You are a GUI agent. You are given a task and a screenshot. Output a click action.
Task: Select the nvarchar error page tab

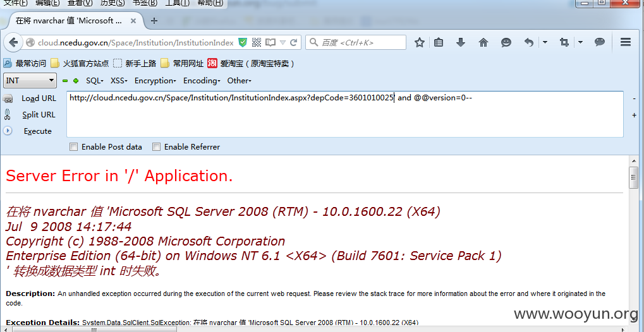[x=74, y=21]
